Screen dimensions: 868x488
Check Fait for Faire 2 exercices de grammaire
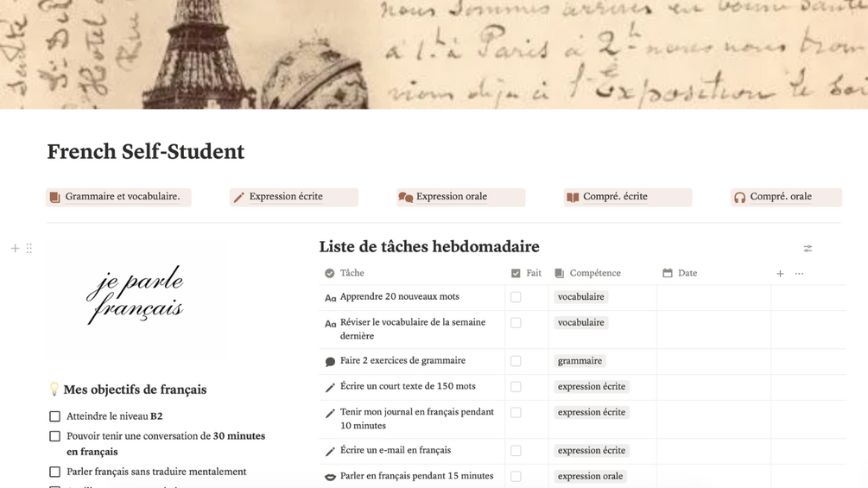pos(516,361)
